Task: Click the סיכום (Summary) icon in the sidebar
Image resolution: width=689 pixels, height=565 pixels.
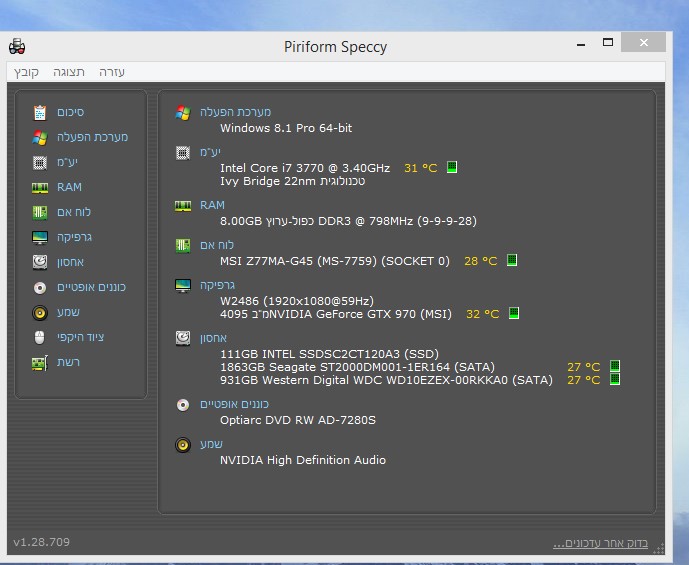Action: tap(40, 112)
